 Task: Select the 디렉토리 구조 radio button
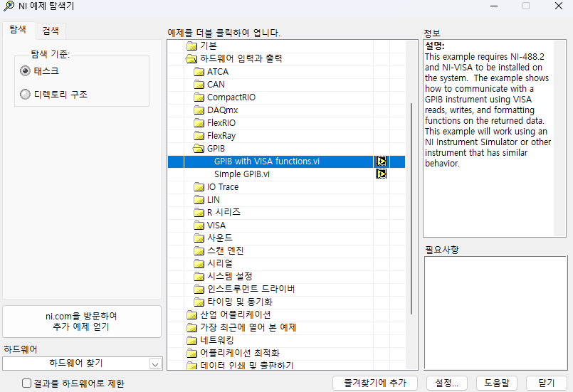pyautogui.click(x=25, y=94)
